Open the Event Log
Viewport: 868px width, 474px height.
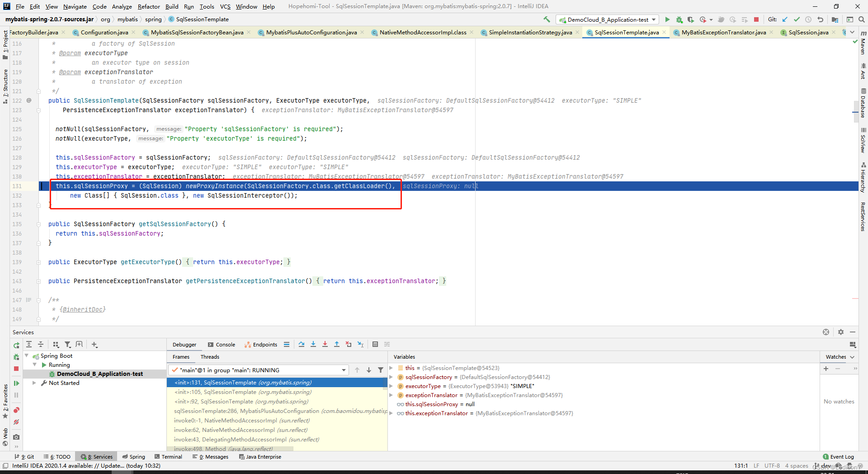pos(838,456)
